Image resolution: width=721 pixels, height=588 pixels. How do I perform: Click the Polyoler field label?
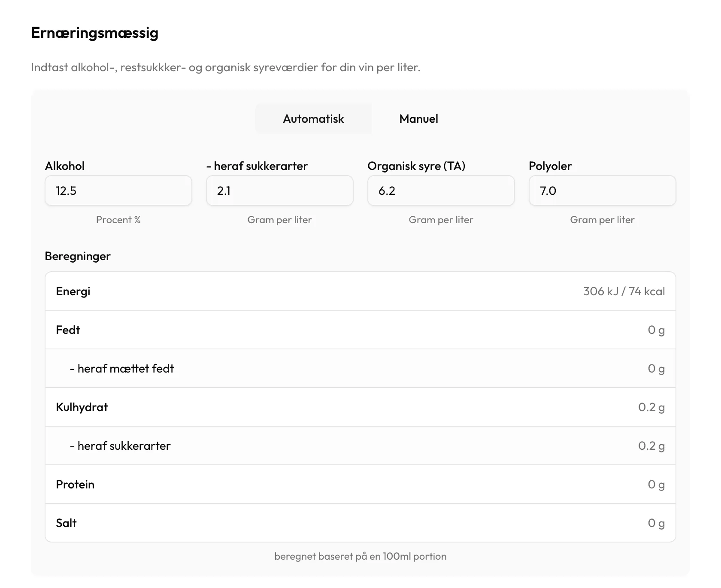[x=550, y=166]
